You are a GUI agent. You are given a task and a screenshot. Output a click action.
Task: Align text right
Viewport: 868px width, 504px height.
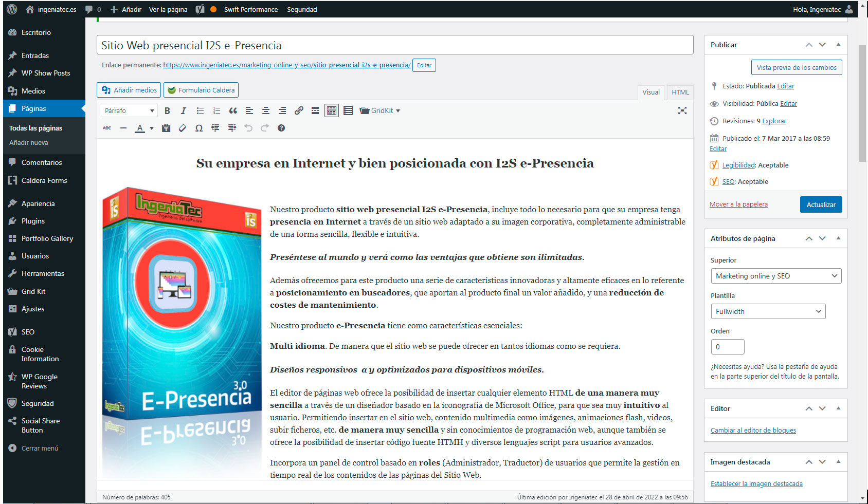(x=282, y=110)
